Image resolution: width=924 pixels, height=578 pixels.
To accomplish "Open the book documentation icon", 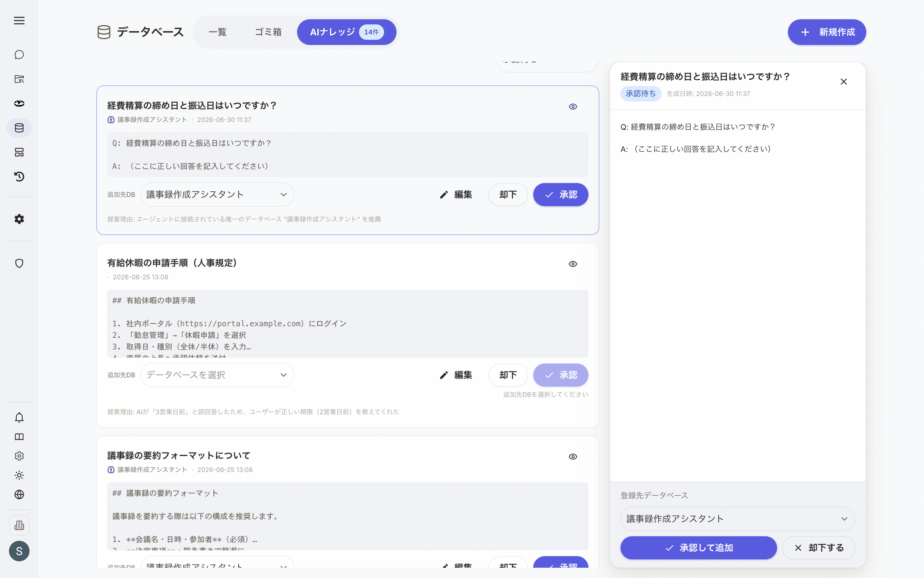I will [x=19, y=437].
